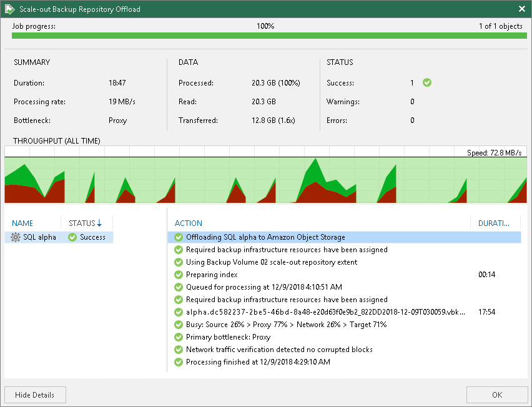The height and width of the screenshot is (407, 532).
Task: Click the DURATI... column header
Action: pyautogui.click(x=494, y=223)
